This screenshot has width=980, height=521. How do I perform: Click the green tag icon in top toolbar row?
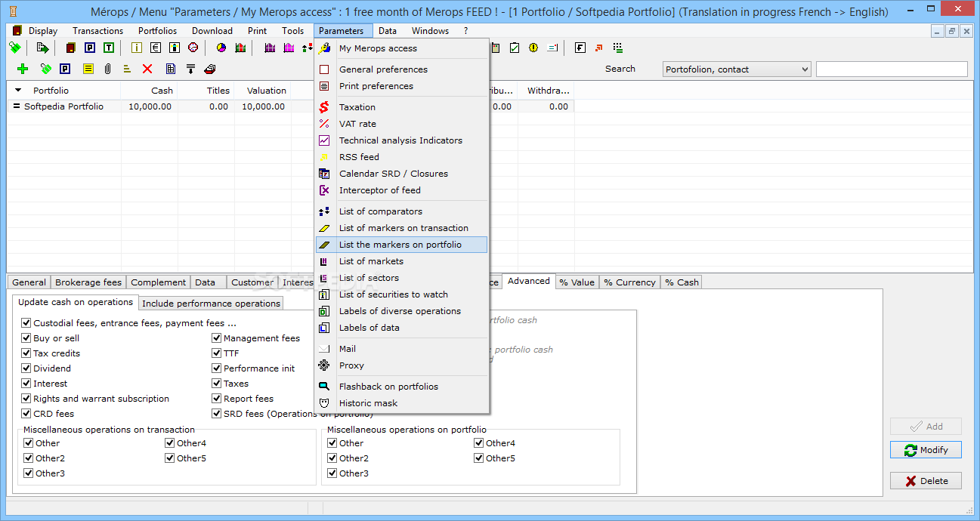click(15, 48)
